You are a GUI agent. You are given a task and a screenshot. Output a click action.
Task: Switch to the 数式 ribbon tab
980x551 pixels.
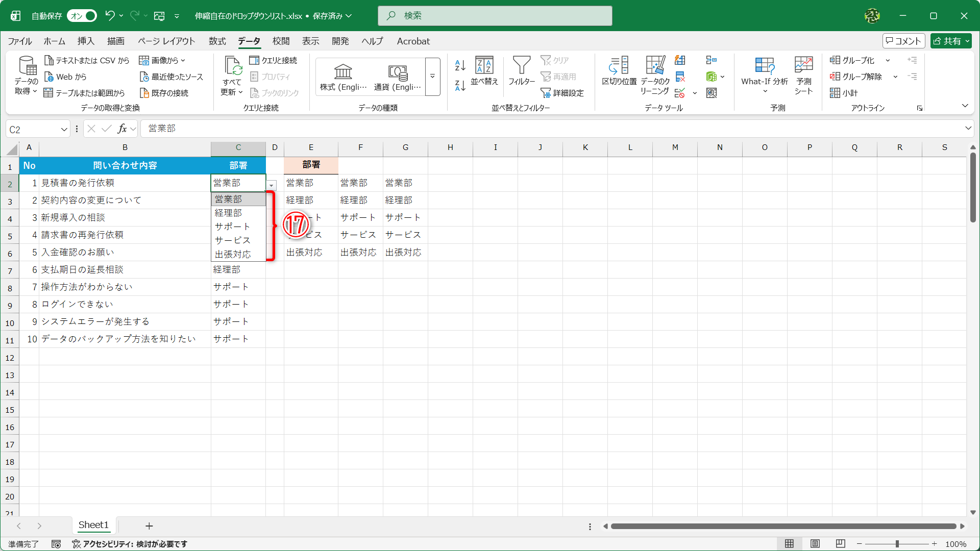pyautogui.click(x=217, y=41)
